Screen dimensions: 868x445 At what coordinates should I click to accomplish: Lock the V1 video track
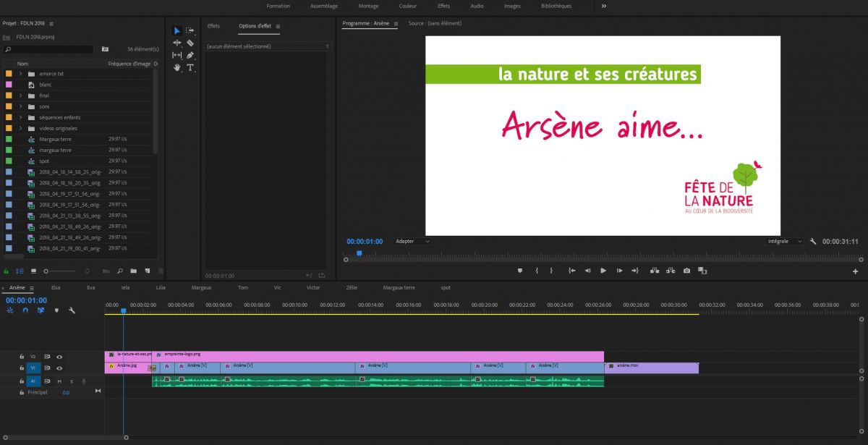click(21, 368)
